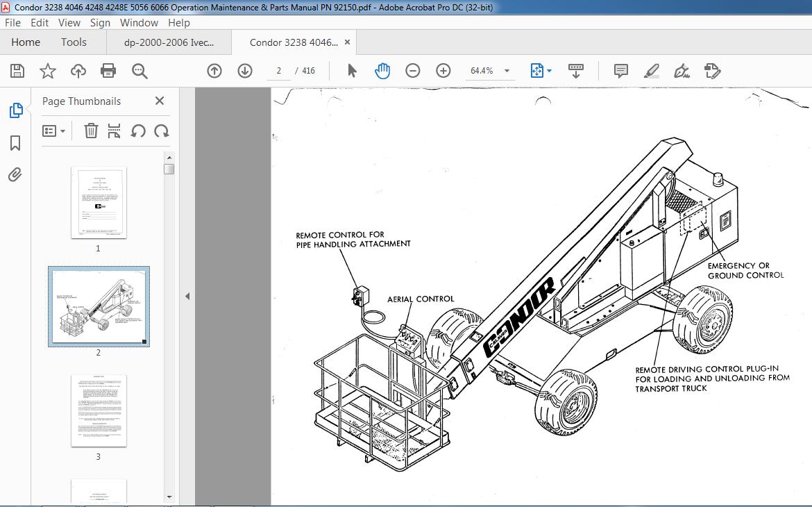Viewport: 812px width, 507px height.
Task: Rotate page clockwise
Action: tap(162, 131)
